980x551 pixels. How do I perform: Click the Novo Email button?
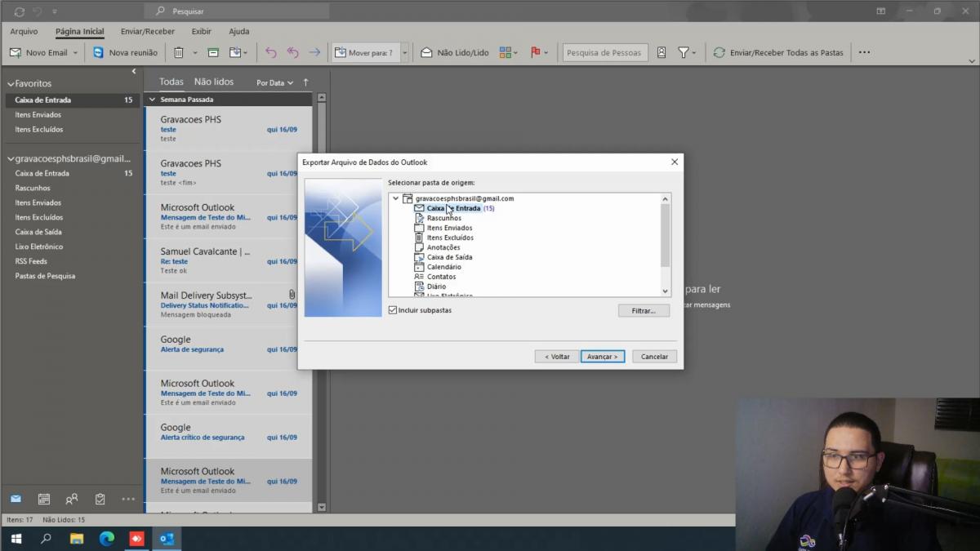pos(38,52)
